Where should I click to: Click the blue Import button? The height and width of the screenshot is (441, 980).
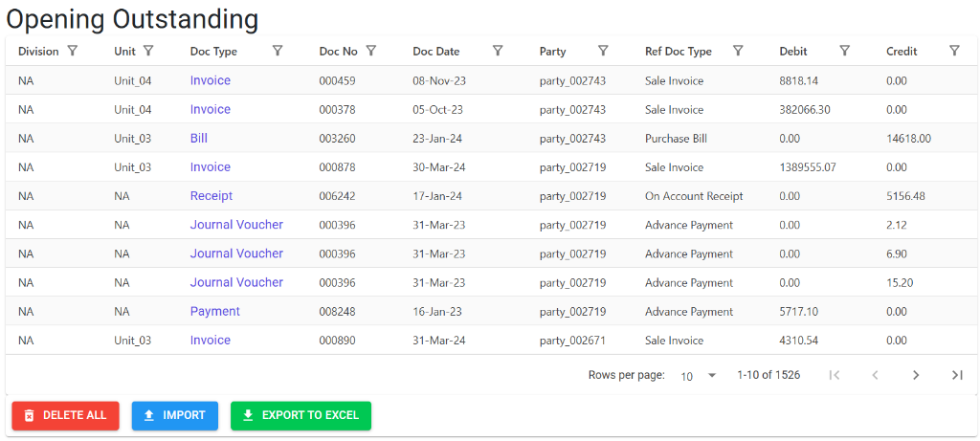pyautogui.click(x=175, y=415)
